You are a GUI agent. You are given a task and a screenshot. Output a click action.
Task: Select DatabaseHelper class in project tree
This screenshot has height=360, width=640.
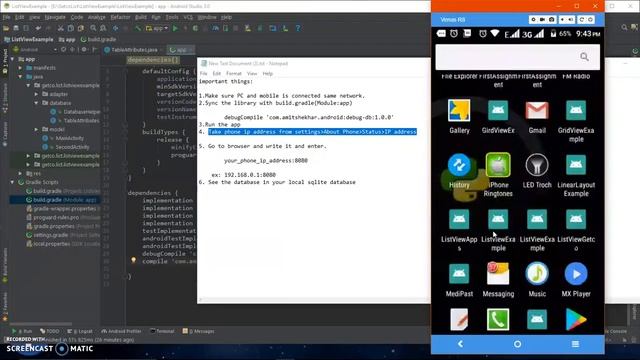tap(76, 112)
